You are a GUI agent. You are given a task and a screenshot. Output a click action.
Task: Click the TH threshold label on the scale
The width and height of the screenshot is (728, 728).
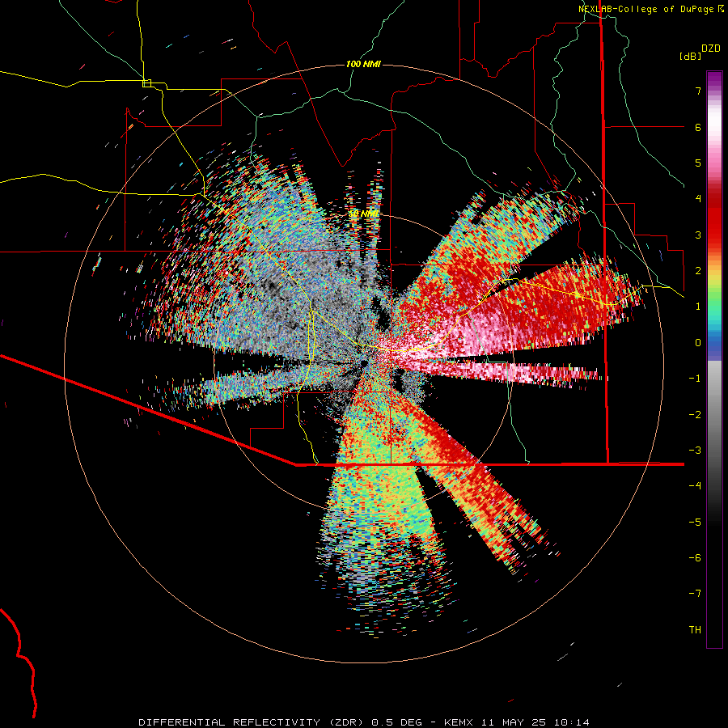[x=695, y=630]
